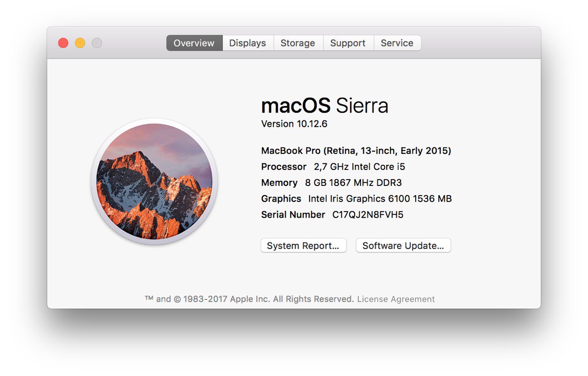
Task: Click the Processor 2,7 GHz Intel Core i5 line
Action: (x=334, y=167)
